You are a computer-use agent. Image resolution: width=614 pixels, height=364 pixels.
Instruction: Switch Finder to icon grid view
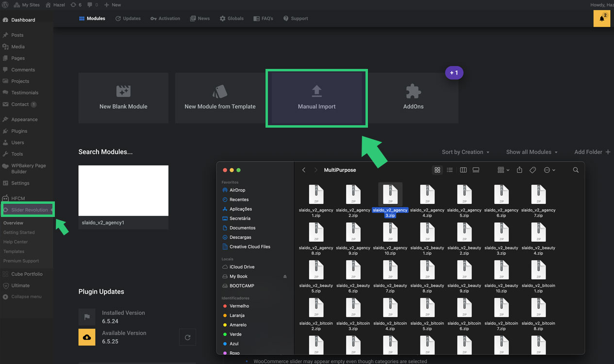tap(437, 170)
